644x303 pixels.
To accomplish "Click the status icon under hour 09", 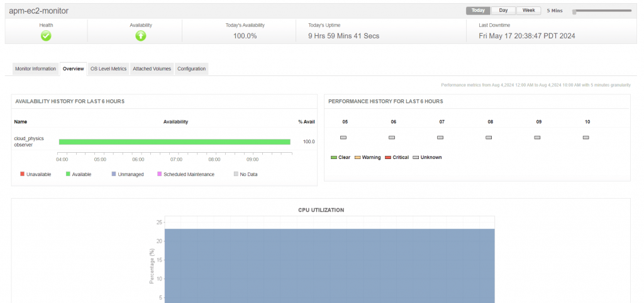I will pos(538,137).
